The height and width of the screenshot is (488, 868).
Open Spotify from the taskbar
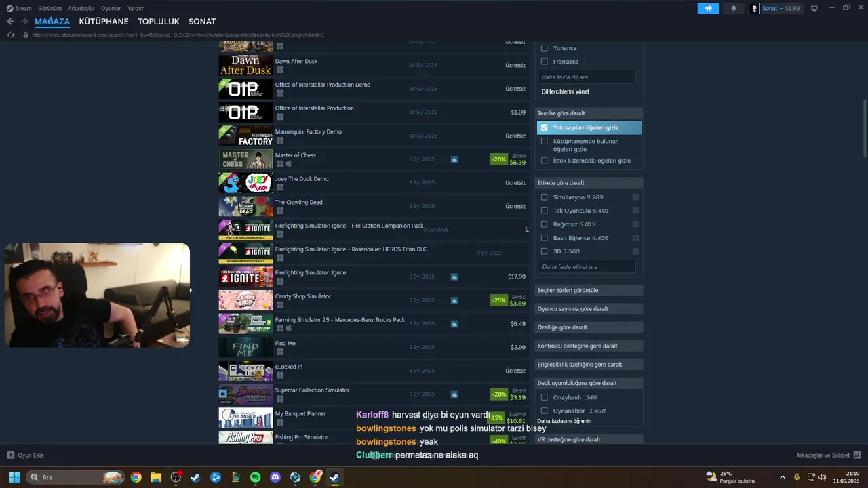(255, 477)
